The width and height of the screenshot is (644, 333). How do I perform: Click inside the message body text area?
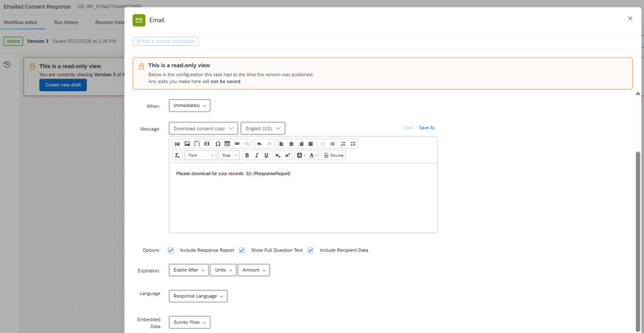coord(303,198)
